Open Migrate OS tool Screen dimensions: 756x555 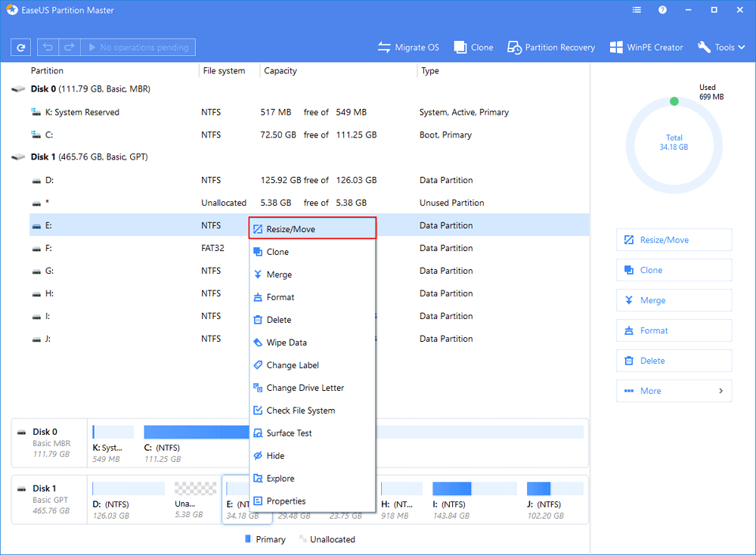(x=408, y=47)
